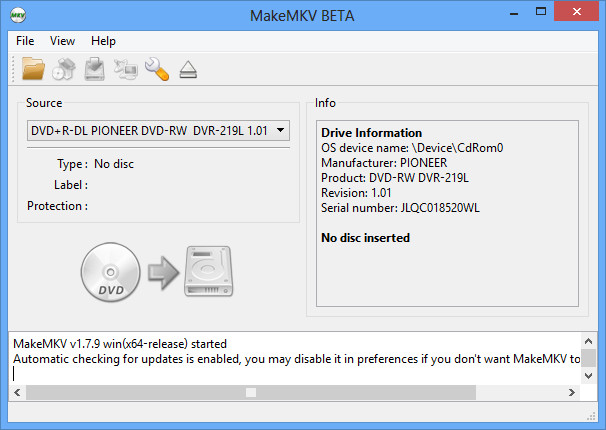606x430 pixels.
Task: Click the 'No disc' type value
Action: point(114,164)
